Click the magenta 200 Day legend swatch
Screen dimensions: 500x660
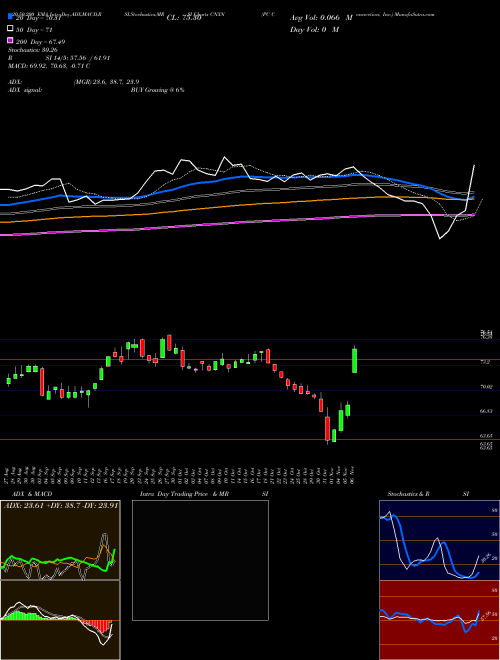point(10,40)
